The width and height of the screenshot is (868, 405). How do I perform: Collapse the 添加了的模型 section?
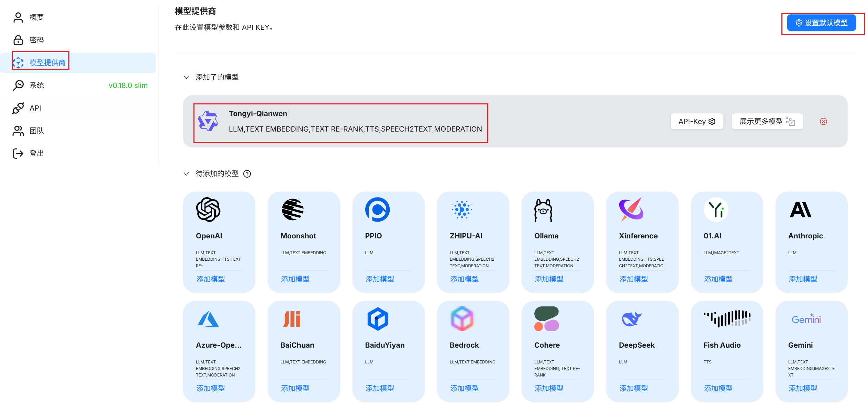point(186,77)
